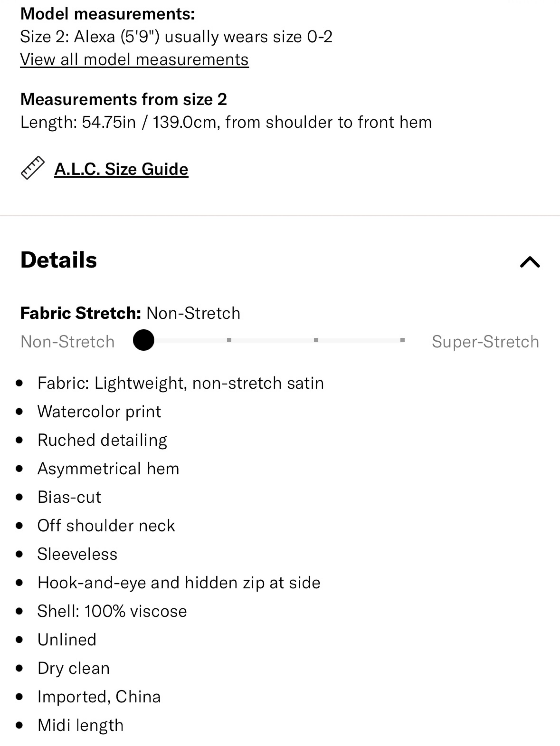560x746 pixels.
Task: Click the Fabric Stretch: Non-Stretch text
Action: coord(131,313)
